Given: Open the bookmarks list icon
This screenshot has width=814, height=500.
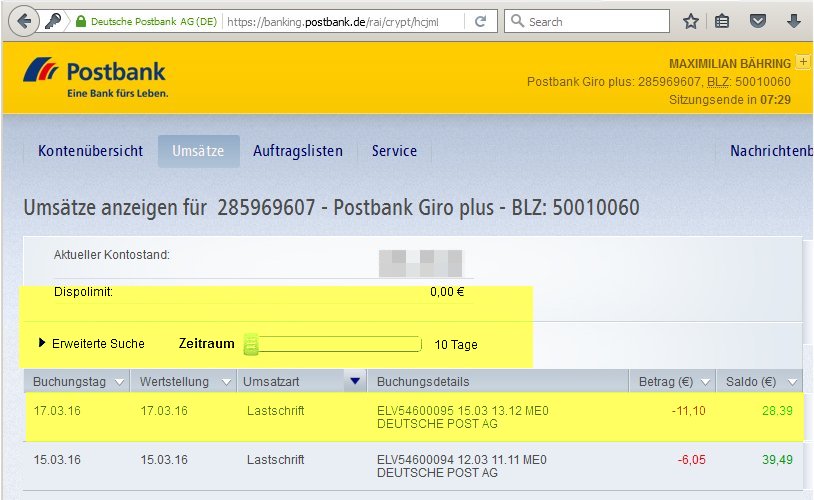Looking at the screenshot, I should pyautogui.click(x=722, y=21).
